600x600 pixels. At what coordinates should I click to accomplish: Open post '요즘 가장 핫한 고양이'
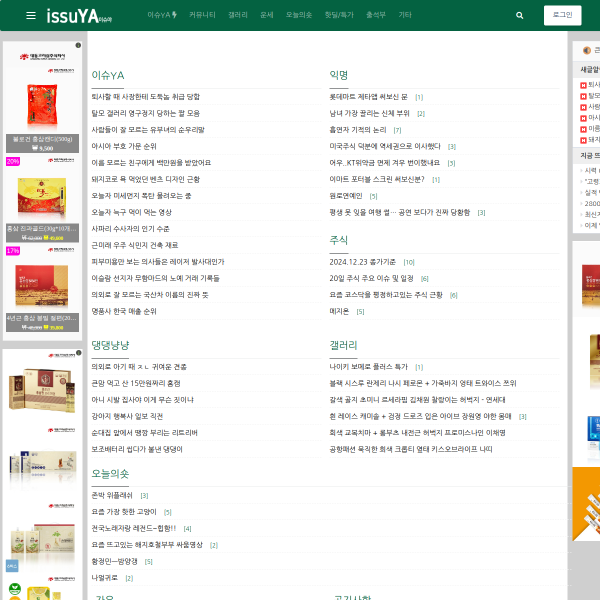click(x=124, y=512)
